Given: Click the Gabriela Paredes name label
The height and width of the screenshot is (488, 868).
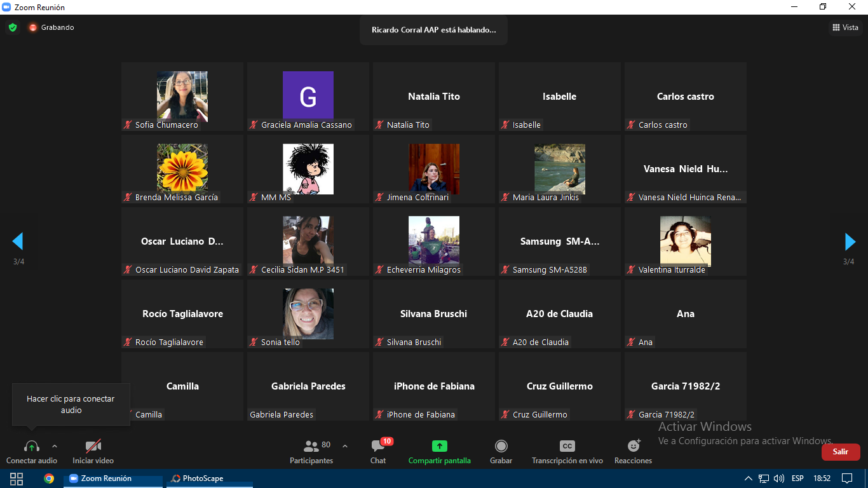Looking at the screenshot, I should pos(281,415).
